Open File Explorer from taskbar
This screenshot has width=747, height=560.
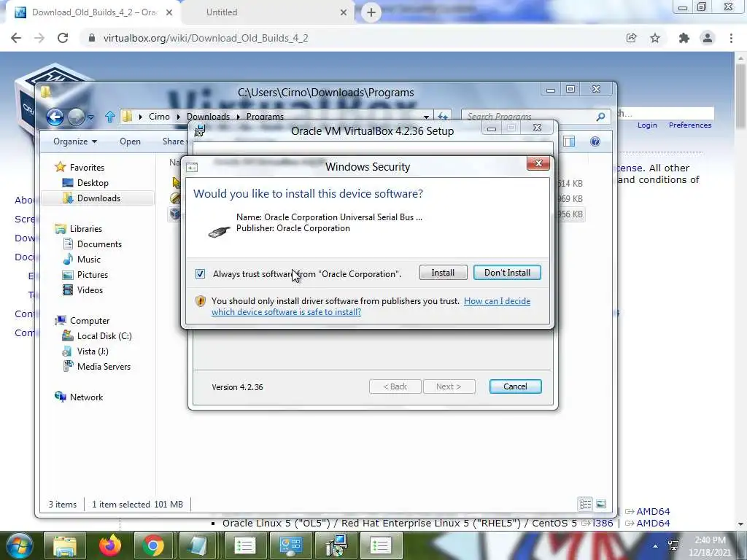coord(65,545)
